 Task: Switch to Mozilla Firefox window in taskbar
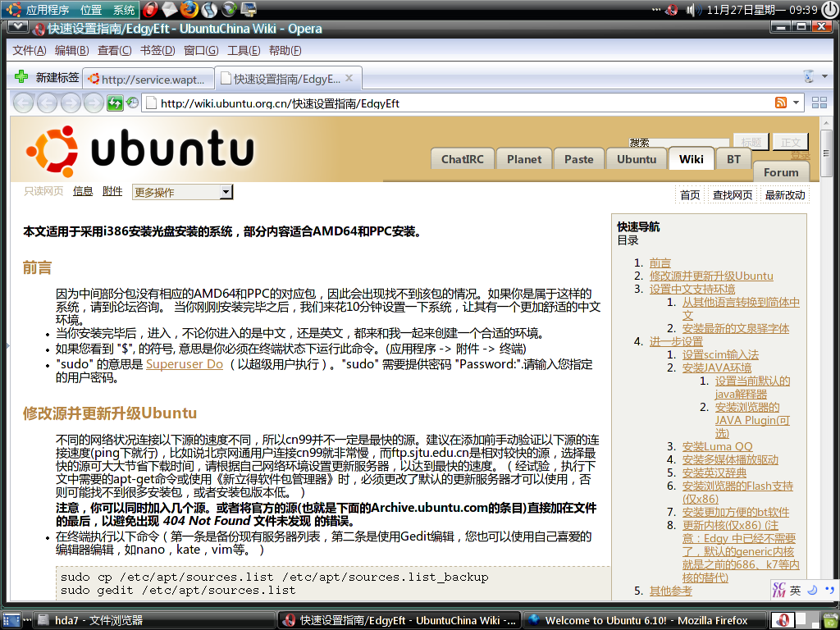click(x=646, y=620)
